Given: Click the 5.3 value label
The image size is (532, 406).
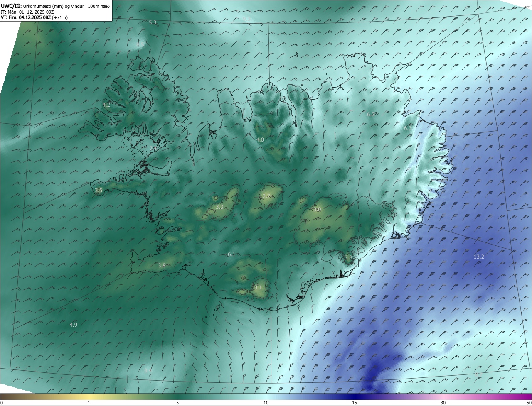Looking at the screenshot, I should pyautogui.click(x=153, y=22).
